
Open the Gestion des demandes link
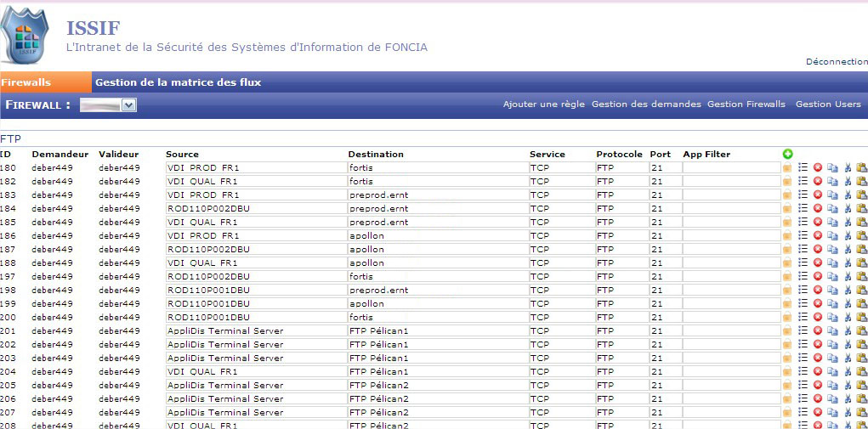646,104
